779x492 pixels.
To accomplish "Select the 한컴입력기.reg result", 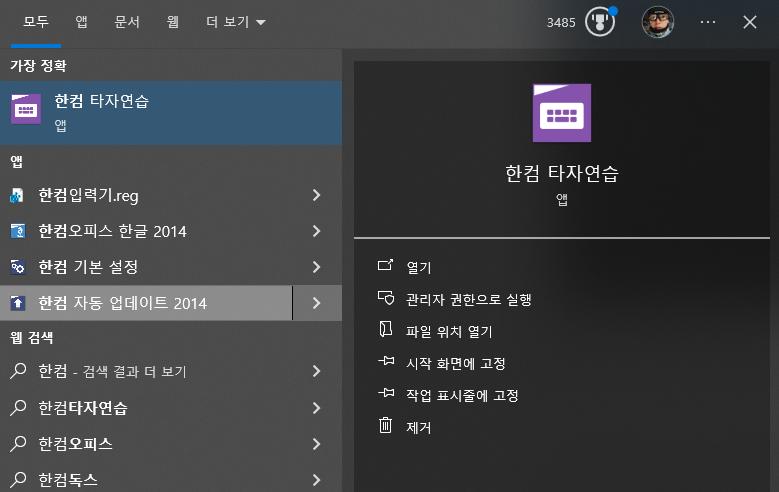I will [x=147, y=195].
